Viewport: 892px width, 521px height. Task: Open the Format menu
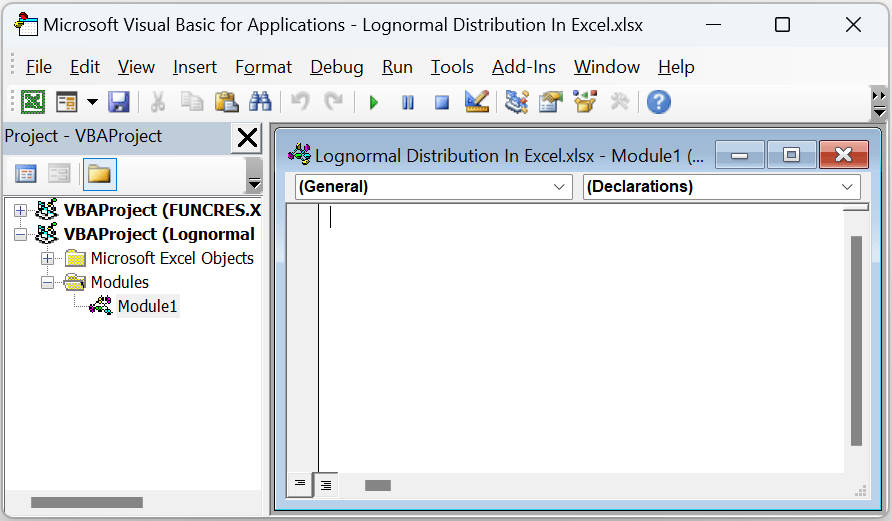click(x=263, y=67)
